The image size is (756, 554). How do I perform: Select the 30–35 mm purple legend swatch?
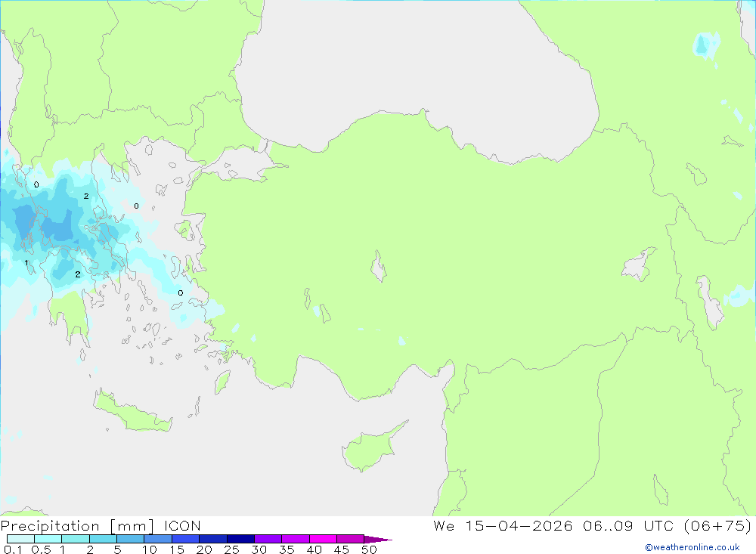[268, 539]
